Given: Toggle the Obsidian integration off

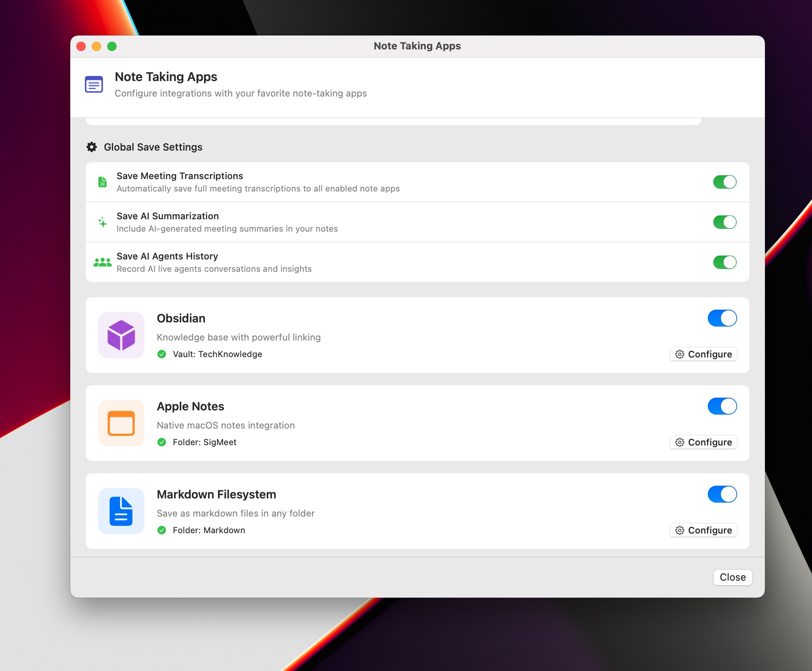Looking at the screenshot, I should [722, 318].
